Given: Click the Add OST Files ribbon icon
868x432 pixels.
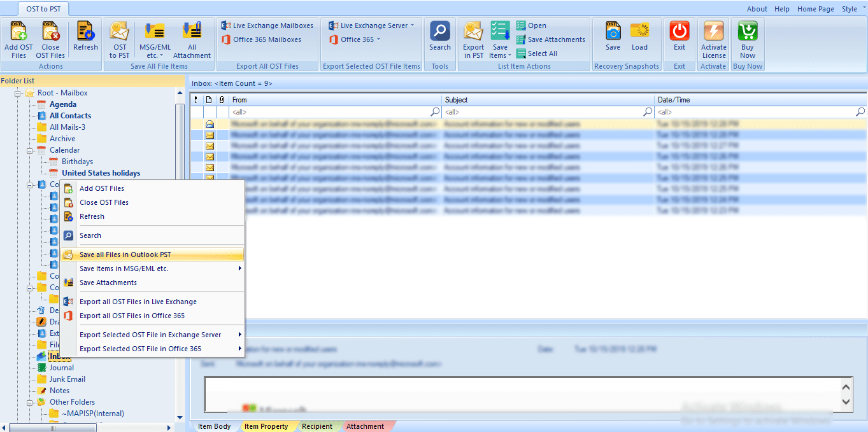Looking at the screenshot, I should [18, 39].
